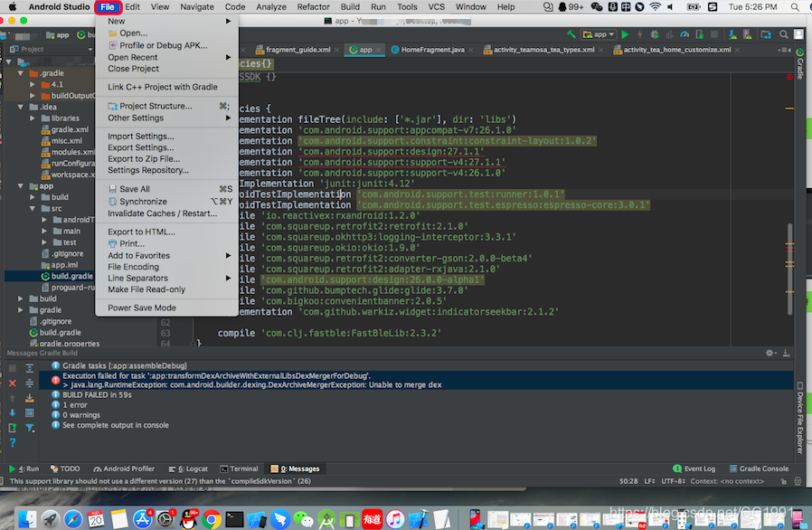Open Finder from the Dock
The width and height of the screenshot is (812, 530).
[x=27, y=519]
